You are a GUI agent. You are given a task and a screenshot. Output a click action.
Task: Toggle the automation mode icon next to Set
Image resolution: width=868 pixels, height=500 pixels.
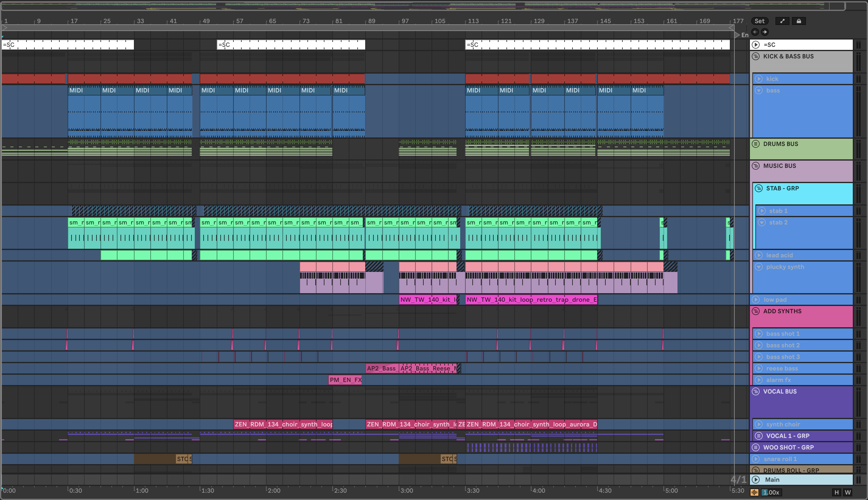(x=782, y=21)
